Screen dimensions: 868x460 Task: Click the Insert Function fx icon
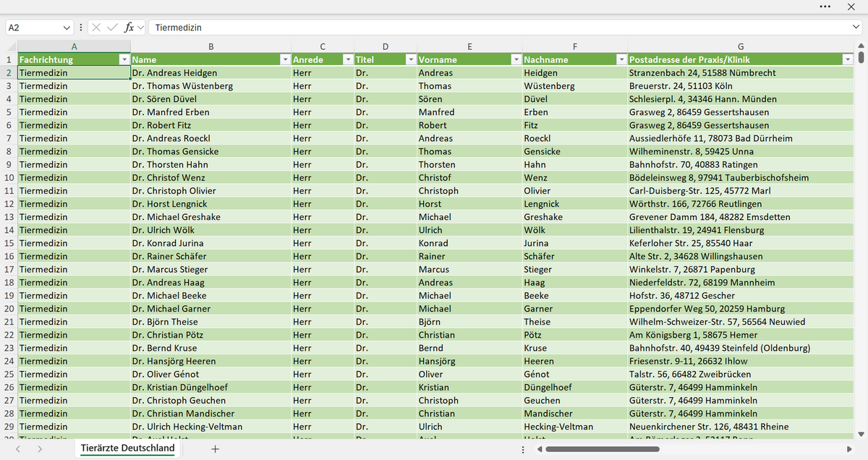129,27
